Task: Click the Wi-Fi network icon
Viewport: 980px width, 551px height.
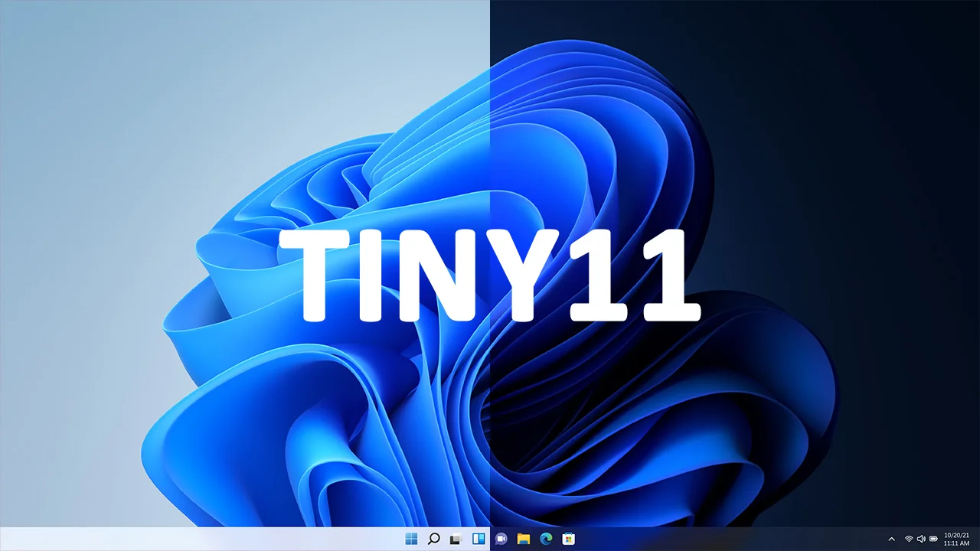Action: pos(909,539)
